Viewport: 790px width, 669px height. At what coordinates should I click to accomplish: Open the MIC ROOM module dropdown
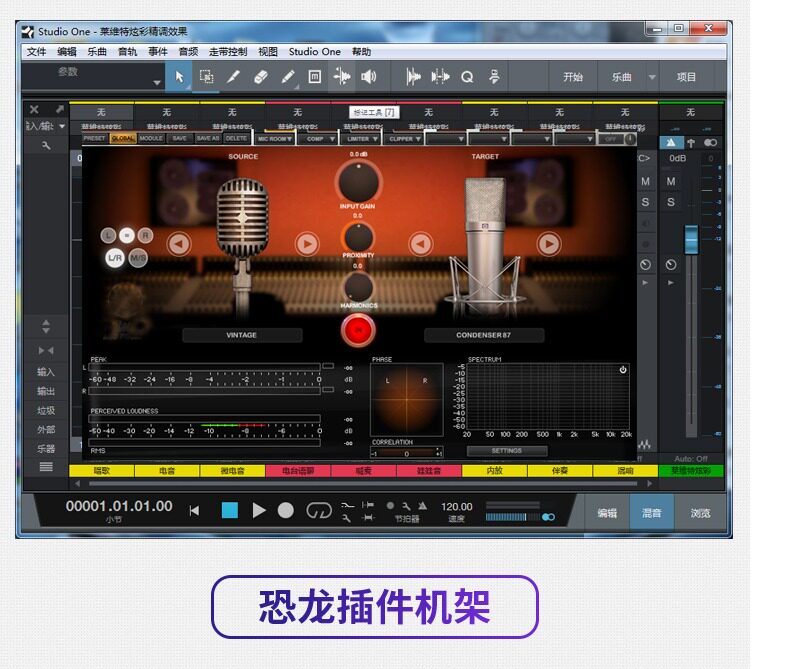click(275, 139)
